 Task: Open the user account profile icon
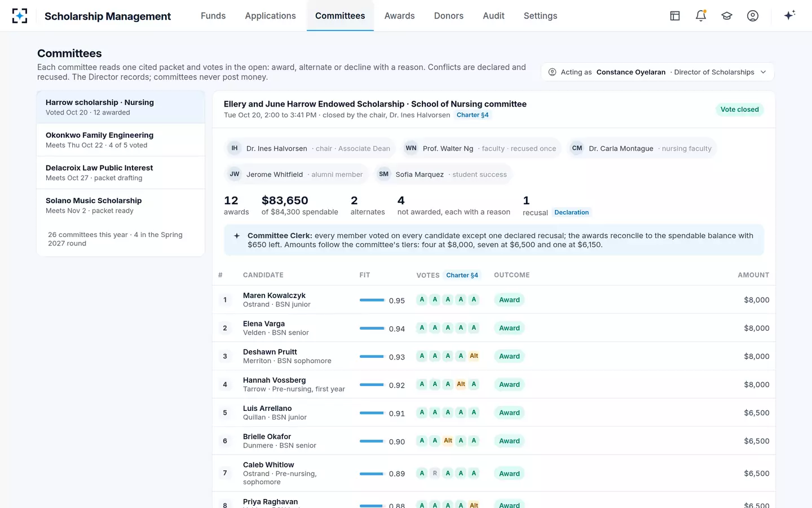click(753, 16)
